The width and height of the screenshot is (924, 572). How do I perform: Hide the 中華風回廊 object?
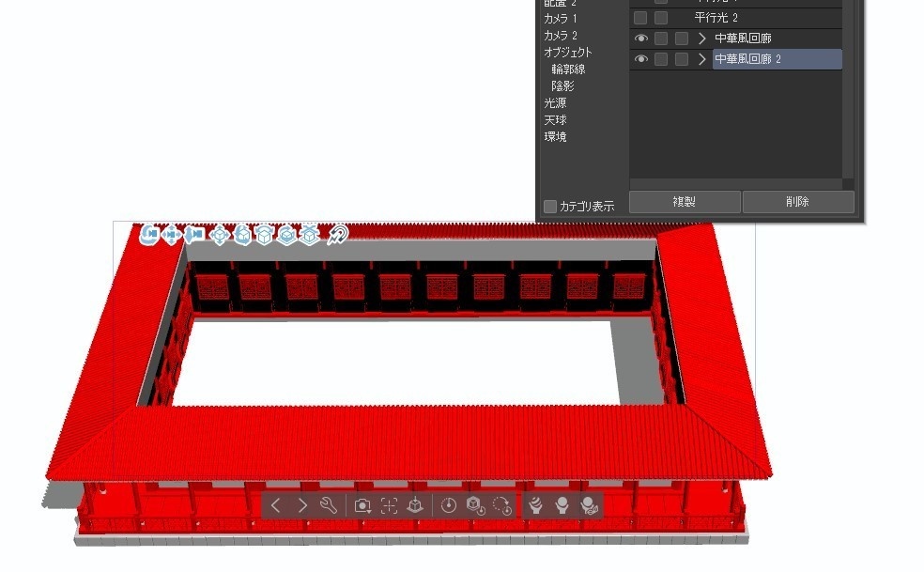(641, 38)
